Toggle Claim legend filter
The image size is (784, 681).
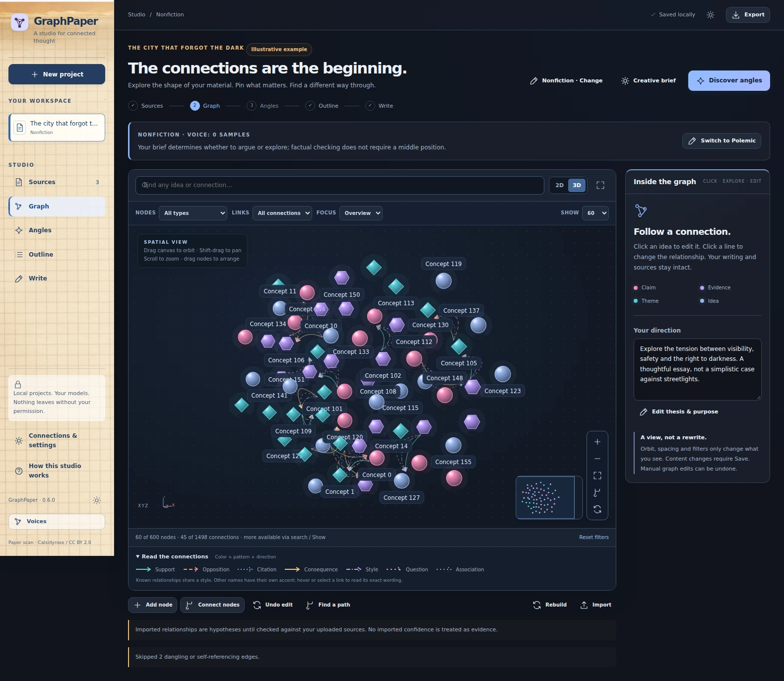click(x=645, y=288)
